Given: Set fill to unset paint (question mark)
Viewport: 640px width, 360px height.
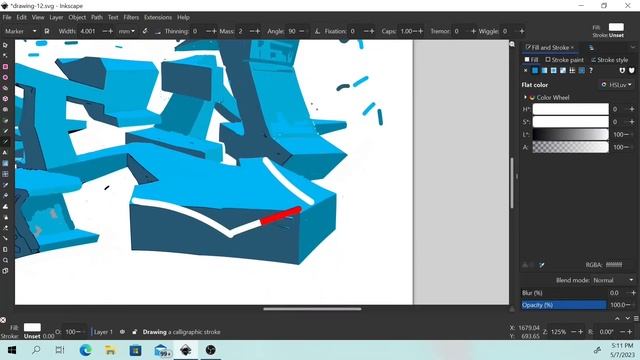Looking at the screenshot, I should 591,71.
